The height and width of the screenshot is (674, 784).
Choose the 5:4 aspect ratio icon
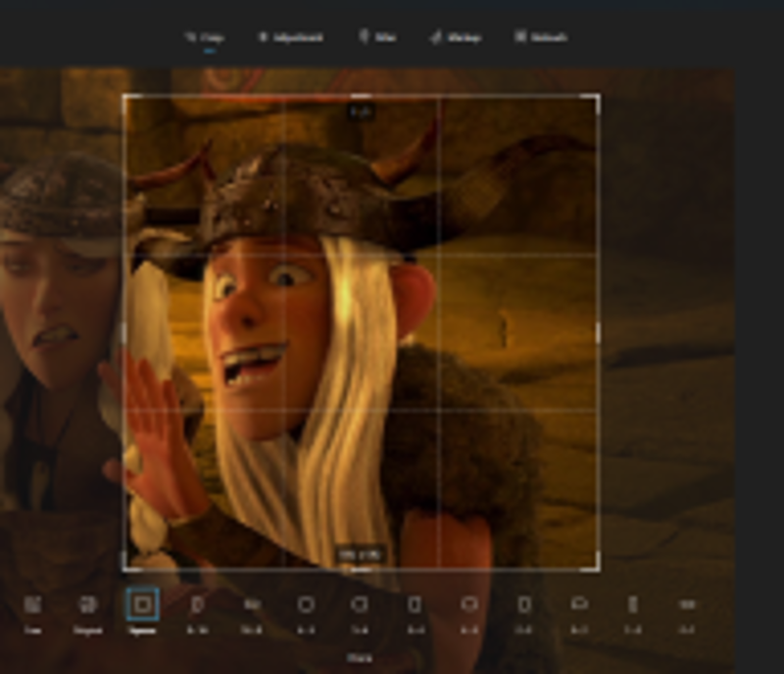click(x=360, y=605)
